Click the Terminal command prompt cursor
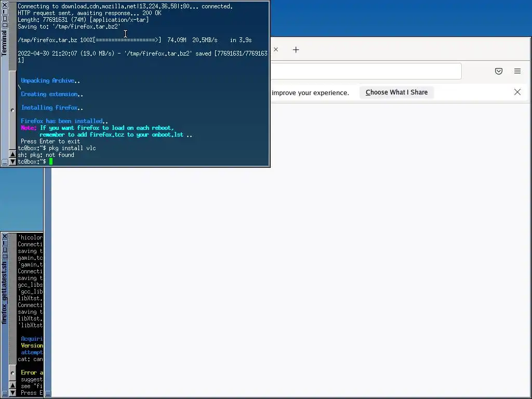Image resolution: width=532 pixels, height=399 pixels. [x=51, y=162]
